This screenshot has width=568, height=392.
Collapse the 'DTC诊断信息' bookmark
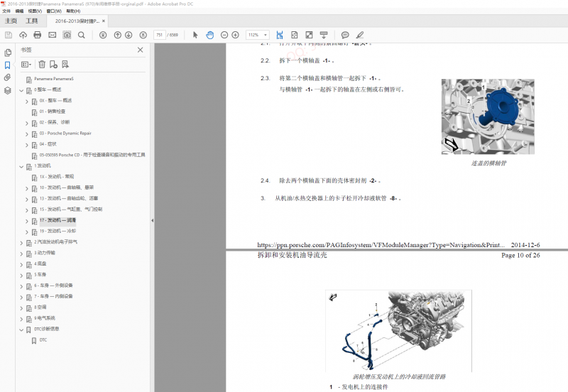tap(21, 330)
